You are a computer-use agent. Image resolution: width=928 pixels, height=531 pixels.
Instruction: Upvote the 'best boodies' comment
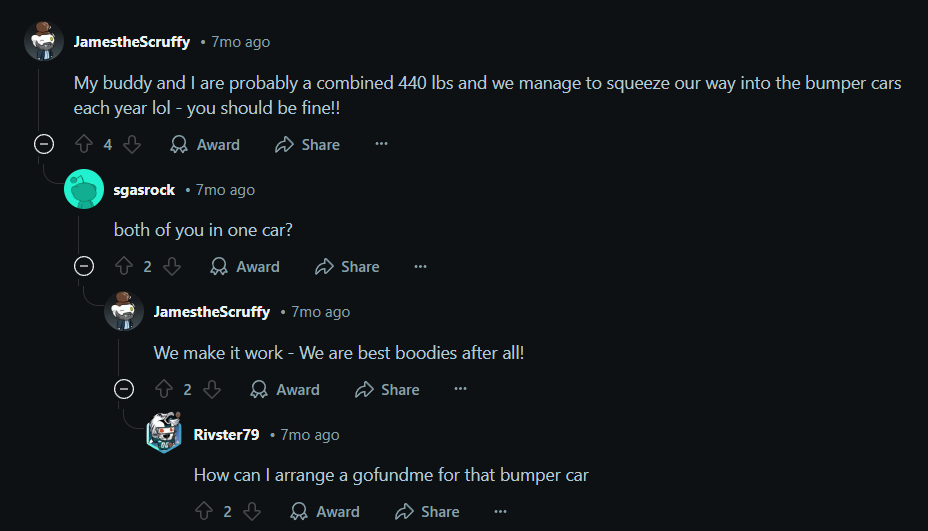(164, 389)
